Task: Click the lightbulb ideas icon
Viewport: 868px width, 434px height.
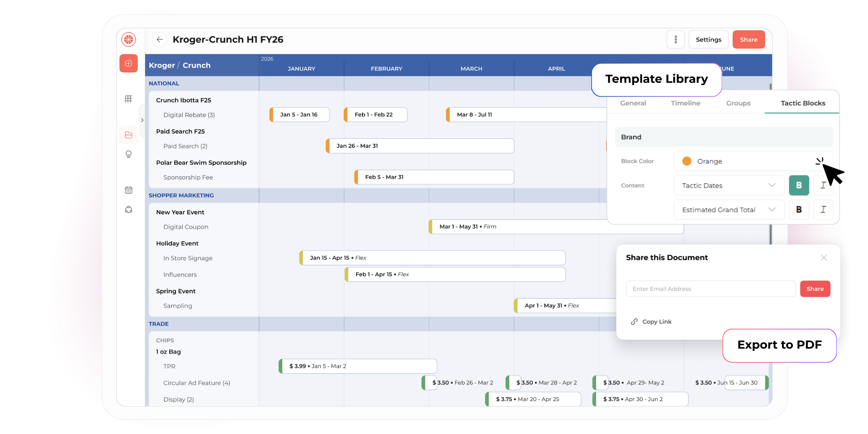Action: click(129, 154)
